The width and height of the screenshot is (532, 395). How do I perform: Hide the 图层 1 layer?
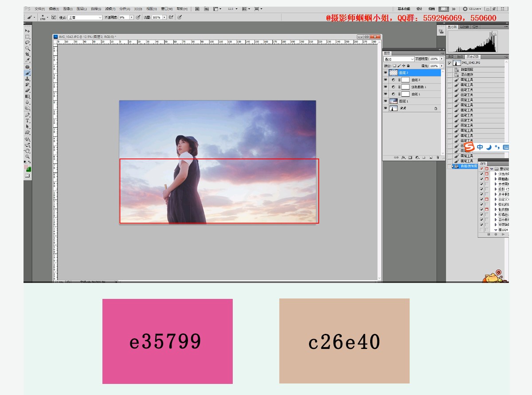(x=386, y=101)
